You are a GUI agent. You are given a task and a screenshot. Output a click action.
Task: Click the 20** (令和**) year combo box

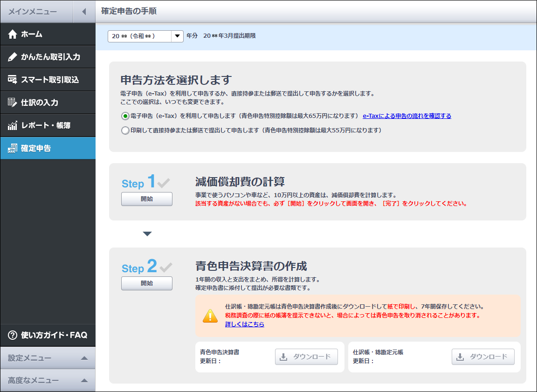145,36
